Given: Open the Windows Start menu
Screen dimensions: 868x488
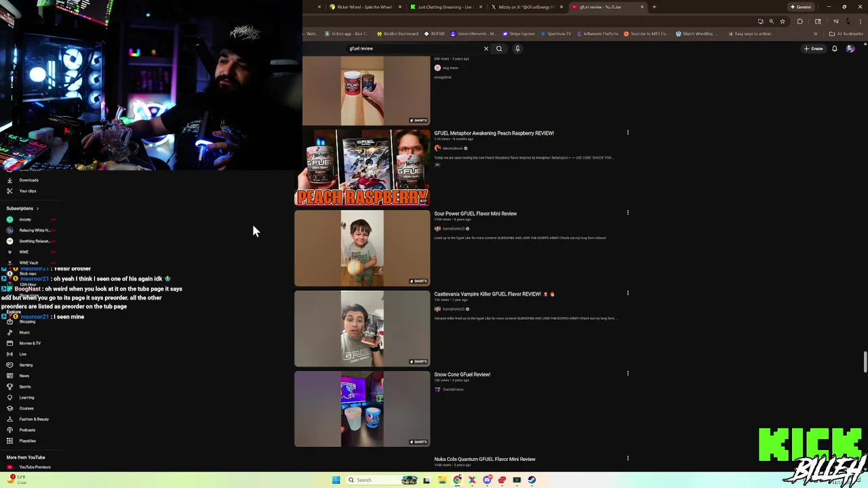Looking at the screenshot, I should [336, 480].
